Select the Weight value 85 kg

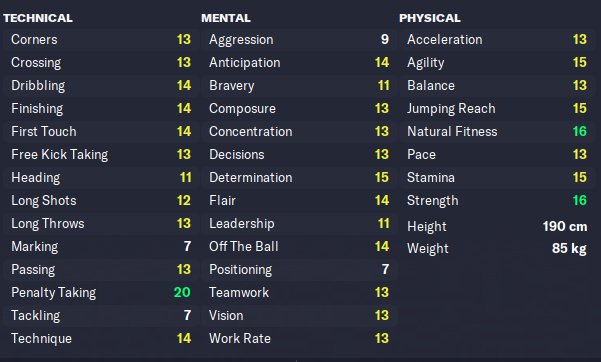point(569,248)
